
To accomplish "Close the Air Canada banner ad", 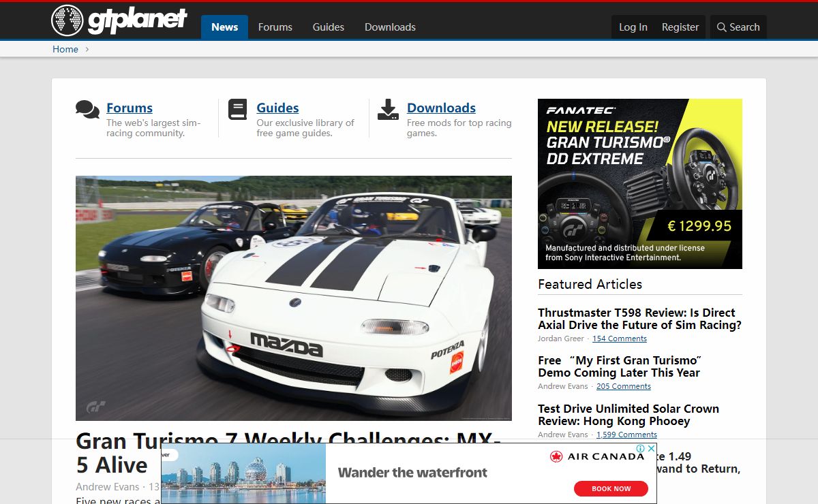I will pos(651,449).
